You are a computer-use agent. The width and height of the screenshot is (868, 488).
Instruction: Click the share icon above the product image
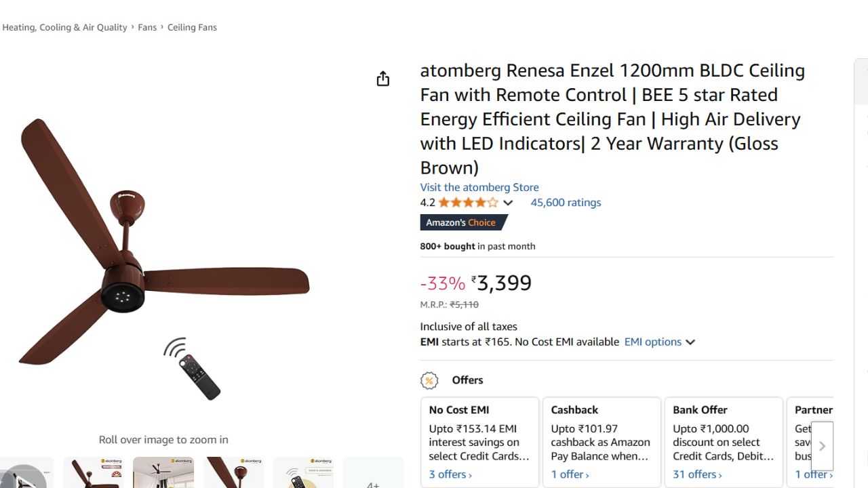point(383,79)
